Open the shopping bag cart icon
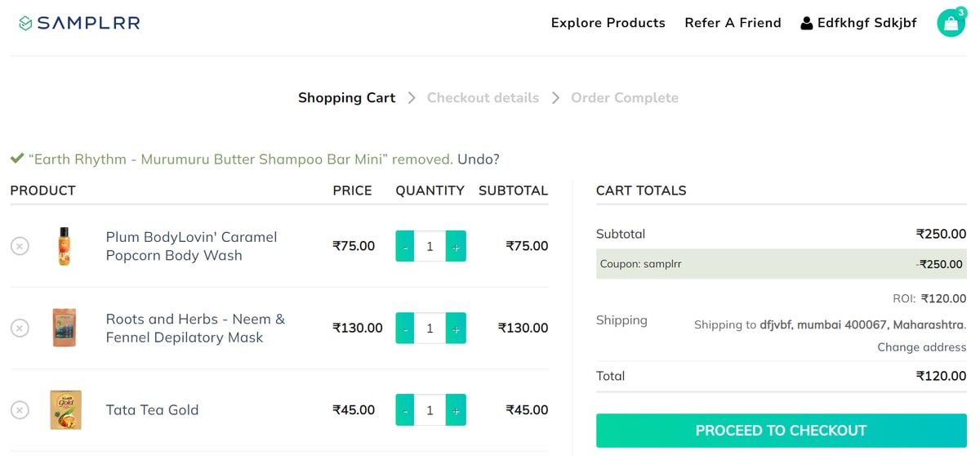The width and height of the screenshot is (980, 456). pyautogui.click(x=951, y=23)
